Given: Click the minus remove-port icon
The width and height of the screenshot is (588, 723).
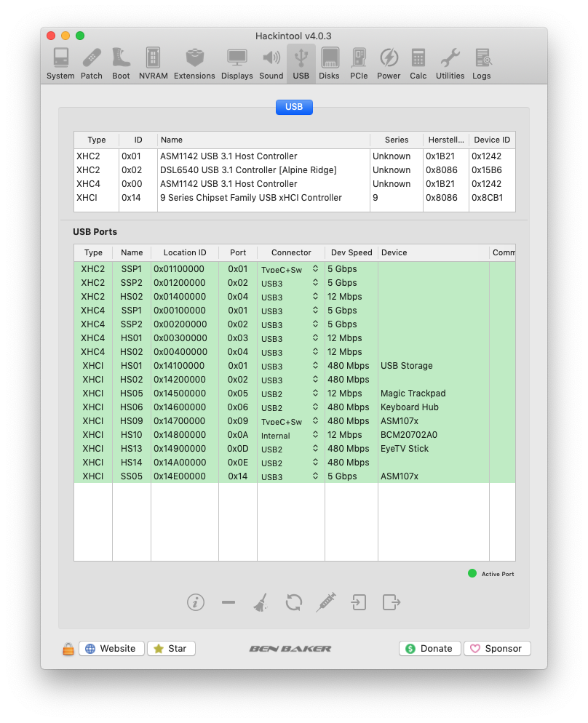Looking at the screenshot, I should click(x=229, y=602).
